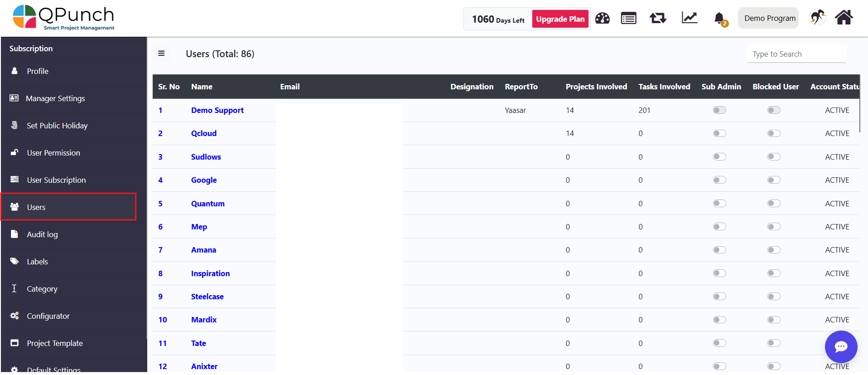Click the user avatar in header
868x375 pixels.
(817, 18)
